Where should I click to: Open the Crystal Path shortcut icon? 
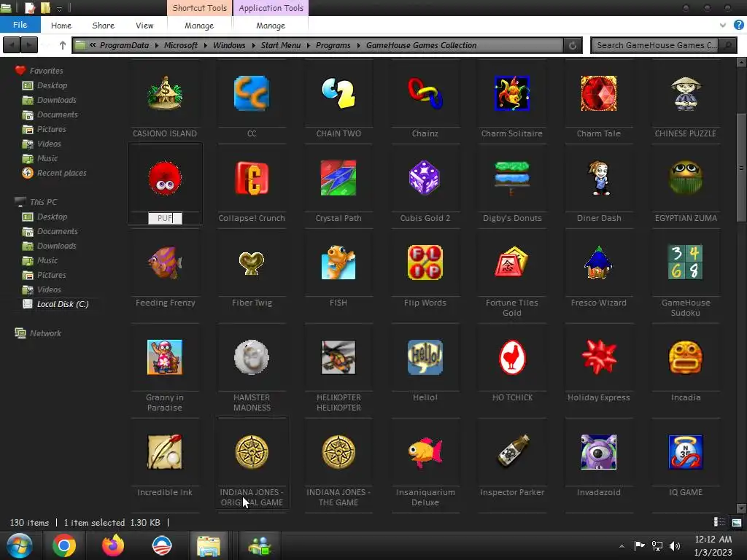[338, 178]
